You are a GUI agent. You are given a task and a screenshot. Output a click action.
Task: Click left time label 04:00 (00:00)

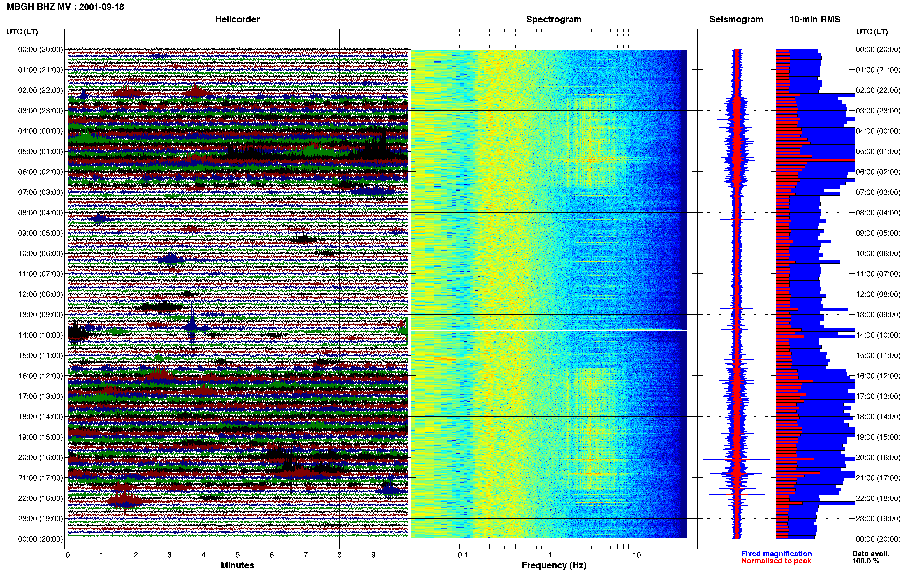pyautogui.click(x=41, y=131)
